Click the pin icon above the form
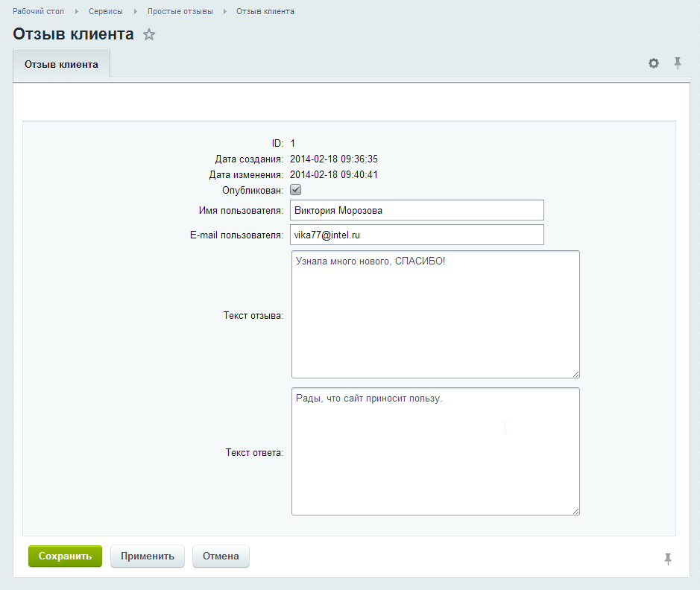 [677, 63]
